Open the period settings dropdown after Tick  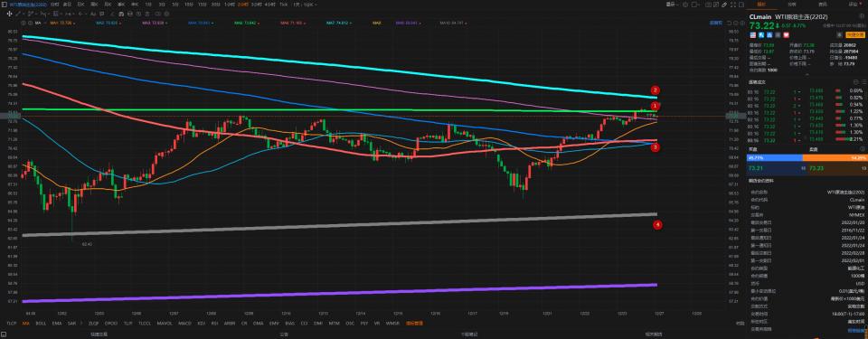tap(307, 5)
